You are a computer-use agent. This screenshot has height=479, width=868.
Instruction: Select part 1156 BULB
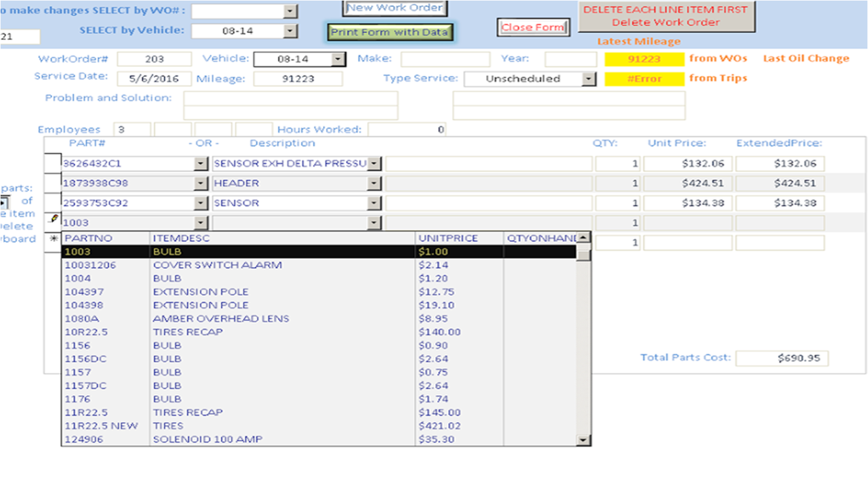click(319, 346)
